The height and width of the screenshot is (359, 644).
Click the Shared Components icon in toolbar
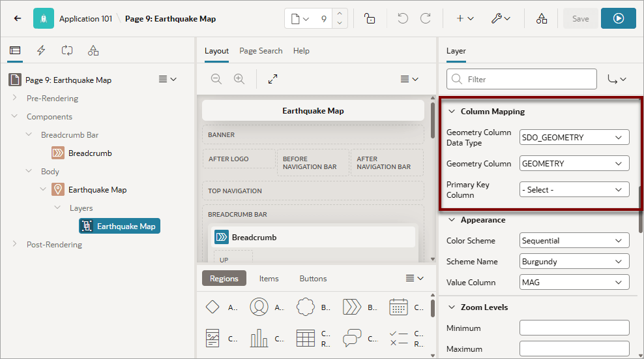[541, 18]
